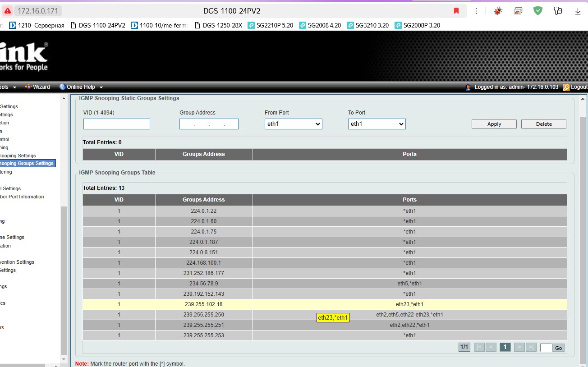Click the extension icon right of green shield

point(558,11)
